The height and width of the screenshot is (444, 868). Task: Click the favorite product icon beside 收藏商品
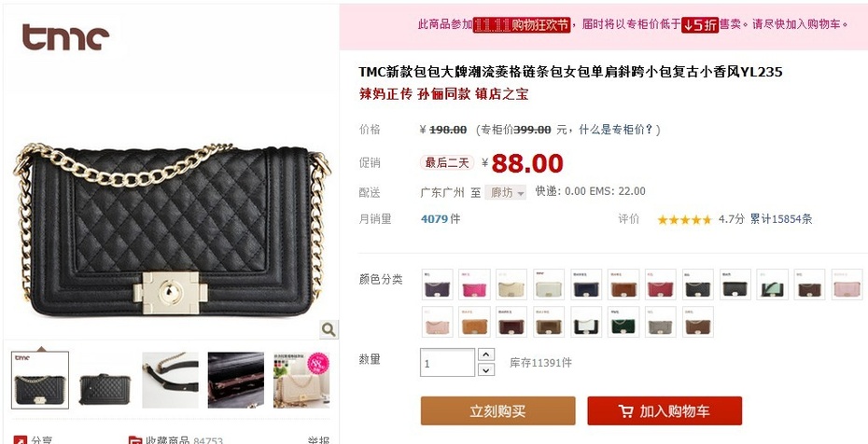click(x=135, y=440)
